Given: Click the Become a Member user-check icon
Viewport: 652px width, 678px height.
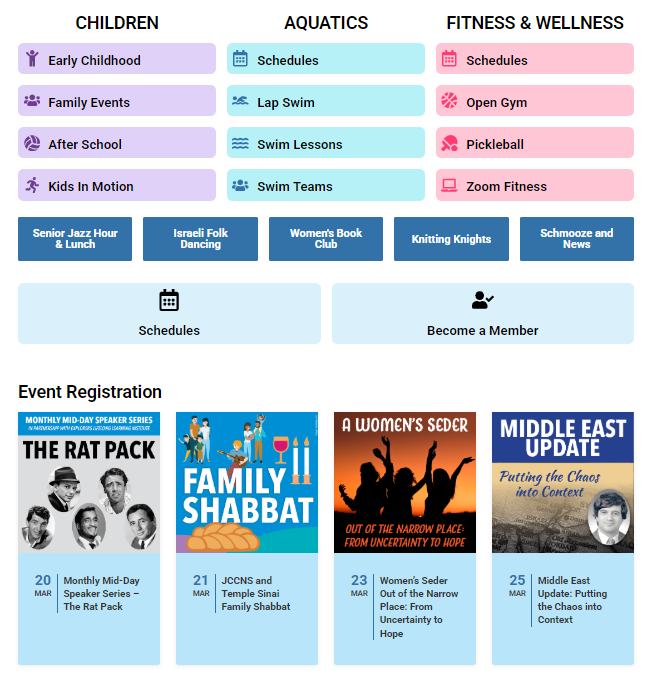Looking at the screenshot, I should (x=483, y=300).
